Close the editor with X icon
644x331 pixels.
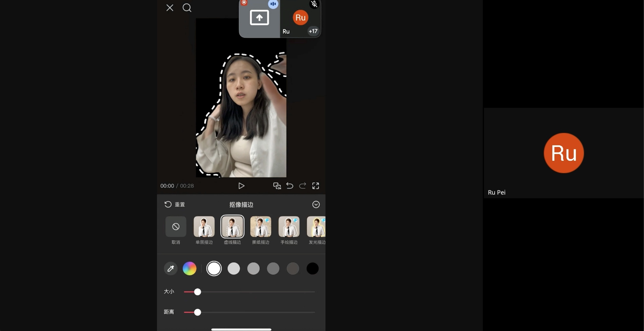170,8
